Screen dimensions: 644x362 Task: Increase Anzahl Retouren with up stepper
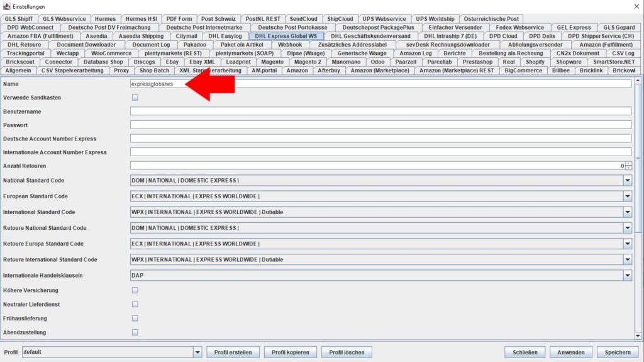click(x=629, y=164)
